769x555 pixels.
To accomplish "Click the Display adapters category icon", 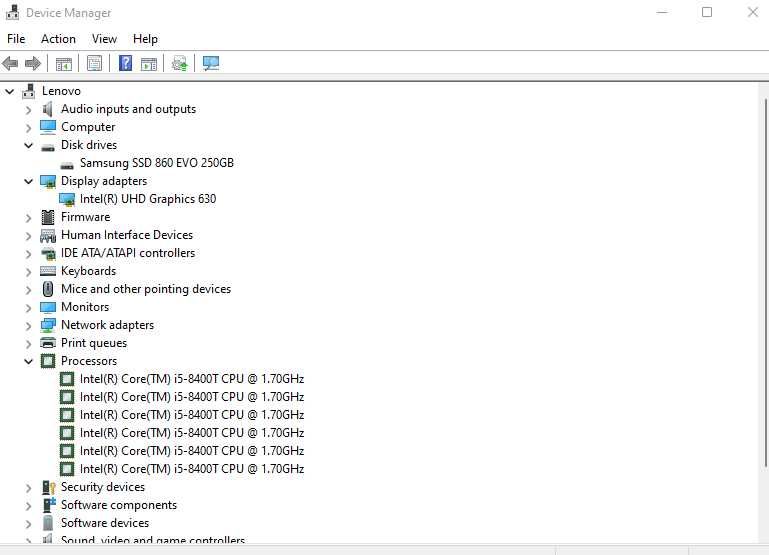I will [48, 181].
